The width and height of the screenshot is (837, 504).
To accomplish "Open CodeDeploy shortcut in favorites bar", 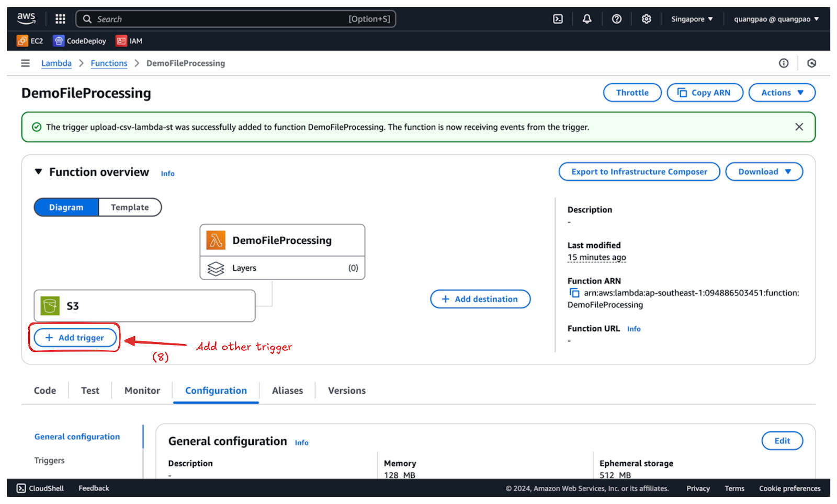I will [x=80, y=41].
